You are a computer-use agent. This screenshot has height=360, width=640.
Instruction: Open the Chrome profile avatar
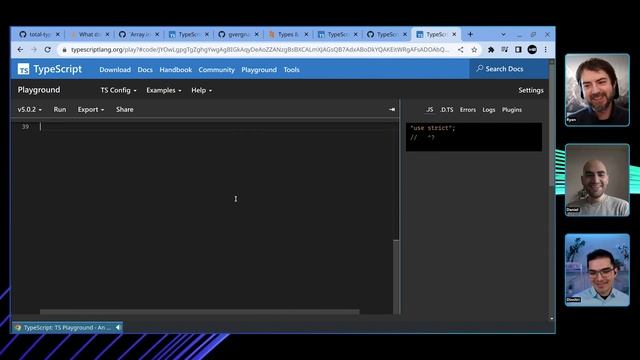[532, 50]
